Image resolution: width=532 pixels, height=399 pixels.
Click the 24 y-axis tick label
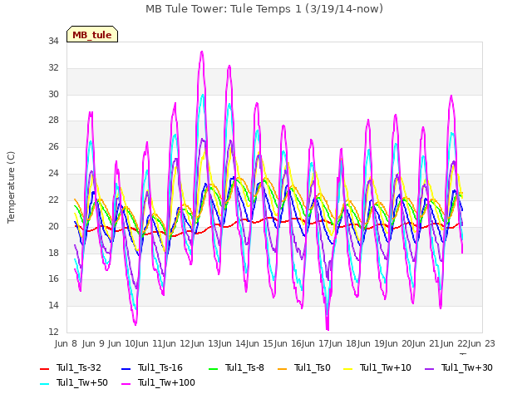(53, 173)
